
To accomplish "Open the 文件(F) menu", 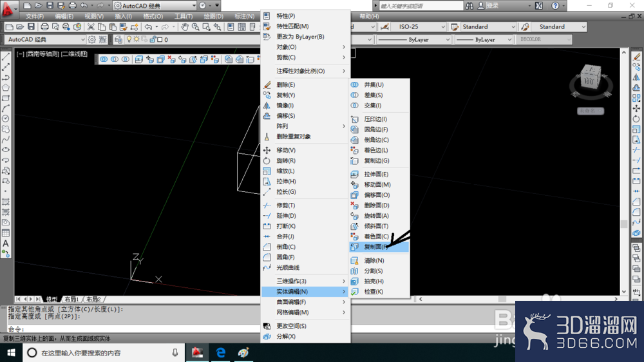I will pyautogui.click(x=35, y=17).
